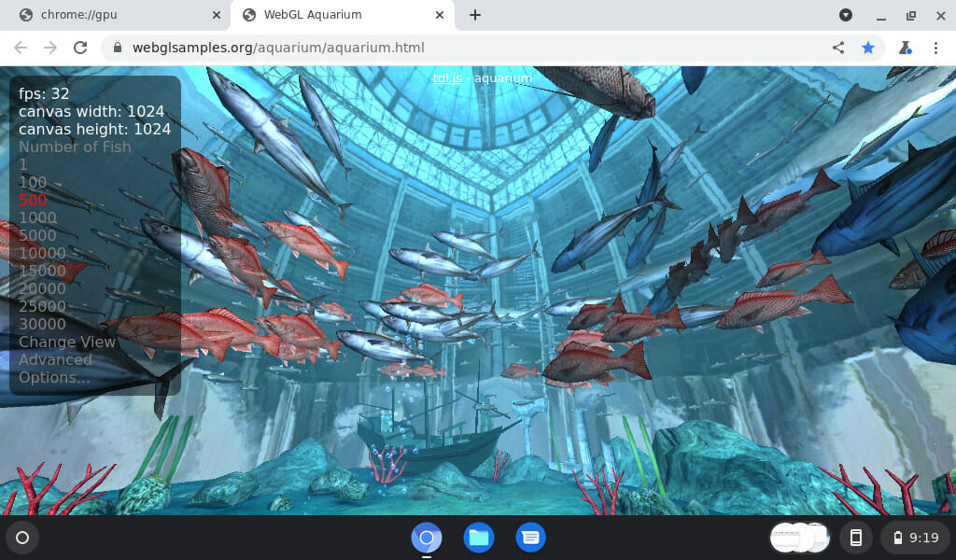Open Chrome three-dot menu

935,48
